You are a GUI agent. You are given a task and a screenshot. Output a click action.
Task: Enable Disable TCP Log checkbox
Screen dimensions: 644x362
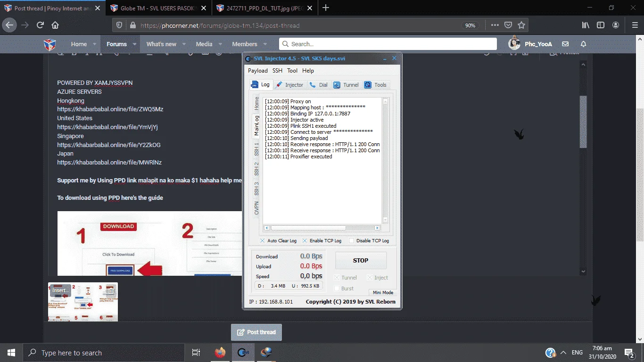tap(351, 240)
